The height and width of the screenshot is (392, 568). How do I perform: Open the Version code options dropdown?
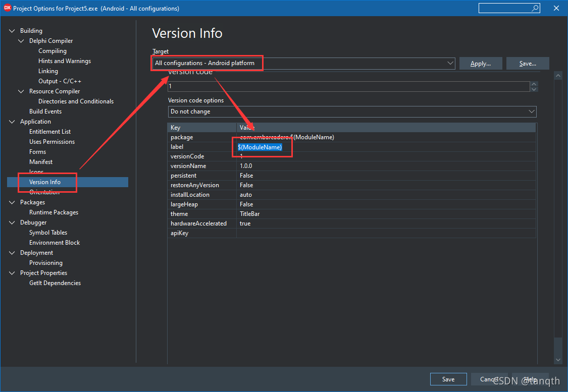pyautogui.click(x=532, y=111)
